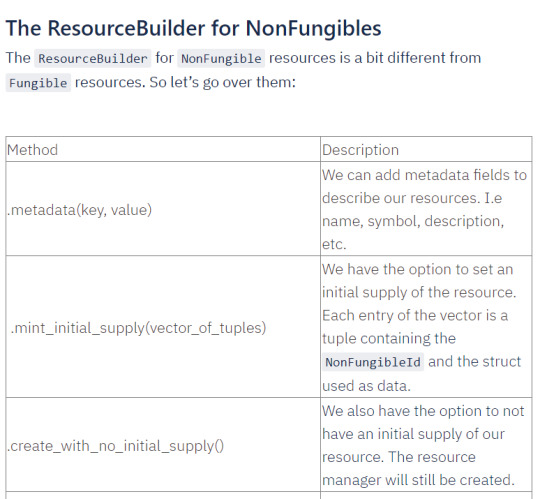Click the heading "The ResourceBuilder for NonFungibles"
The width and height of the screenshot is (540, 499).
194,28
